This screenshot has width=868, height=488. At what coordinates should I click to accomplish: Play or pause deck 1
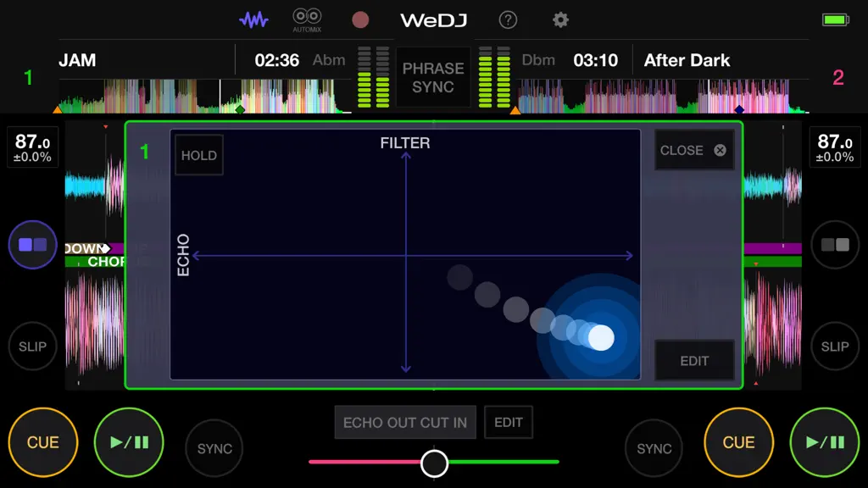[129, 442]
